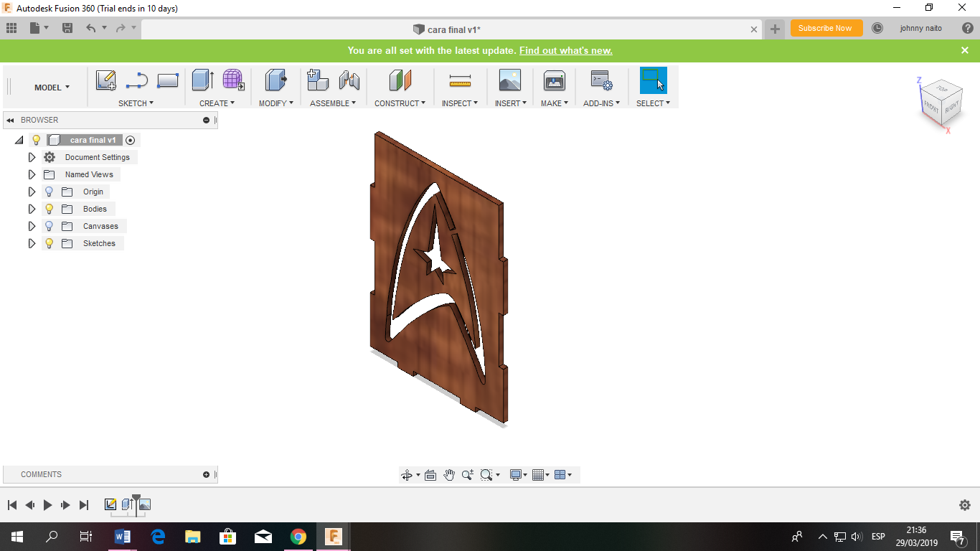Activate radio button beside cara final v1
The height and width of the screenshot is (551, 980).
(x=130, y=140)
